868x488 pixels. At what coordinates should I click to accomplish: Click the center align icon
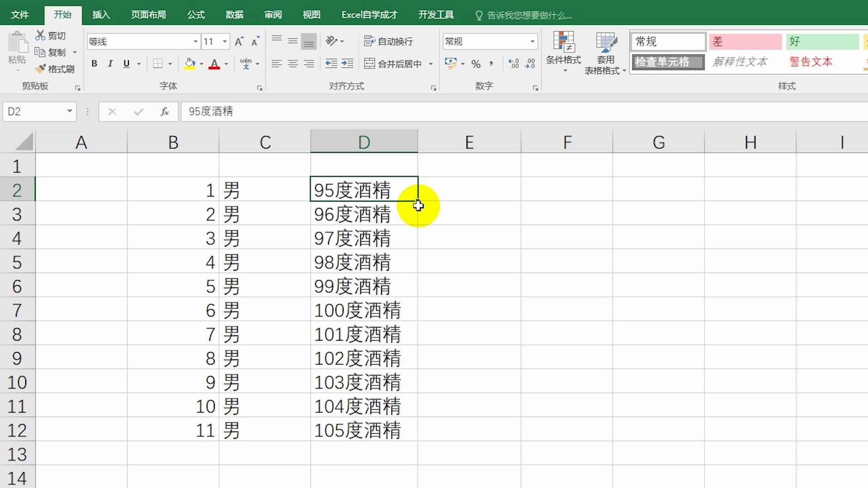coord(292,64)
